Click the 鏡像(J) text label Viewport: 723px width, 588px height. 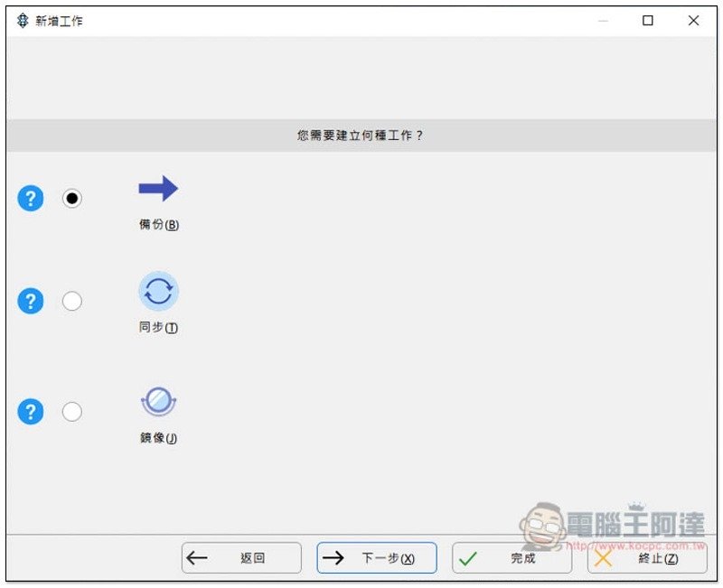pos(159,438)
